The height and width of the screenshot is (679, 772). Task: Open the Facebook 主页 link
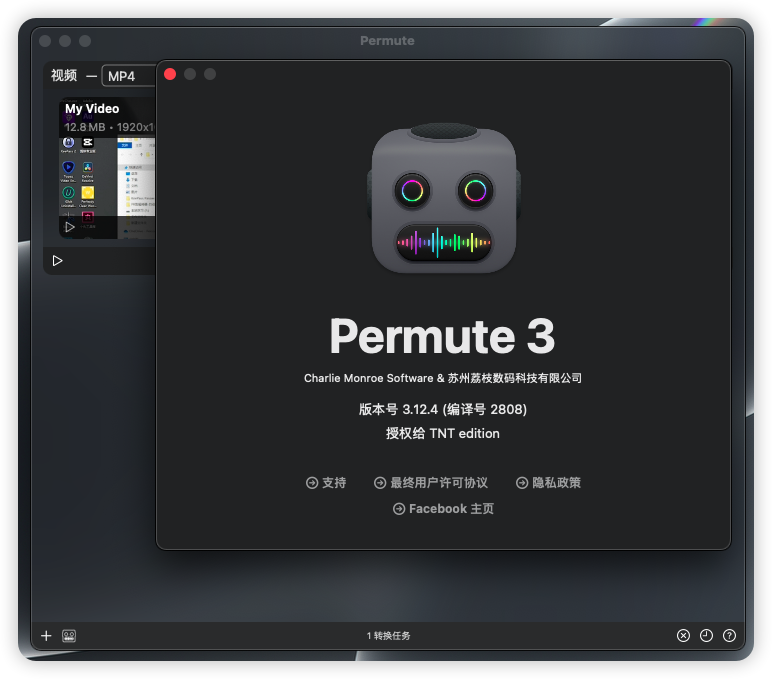tap(443, 509)
